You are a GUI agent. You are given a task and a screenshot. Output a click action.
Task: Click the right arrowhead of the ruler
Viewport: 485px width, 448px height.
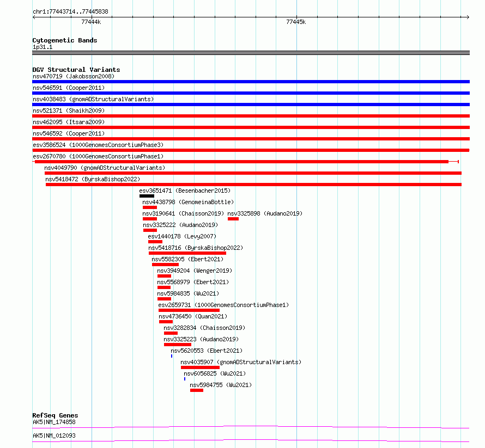click(x=468, y=17)
